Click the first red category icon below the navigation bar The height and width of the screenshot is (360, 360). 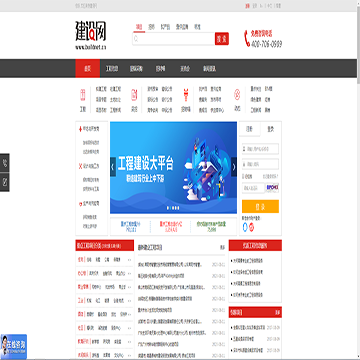pos(83,95)
